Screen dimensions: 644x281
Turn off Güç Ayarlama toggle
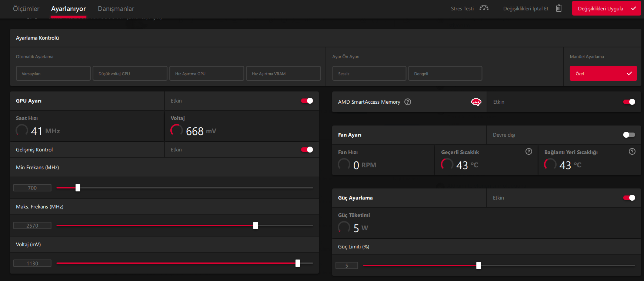tap(629, 198)
